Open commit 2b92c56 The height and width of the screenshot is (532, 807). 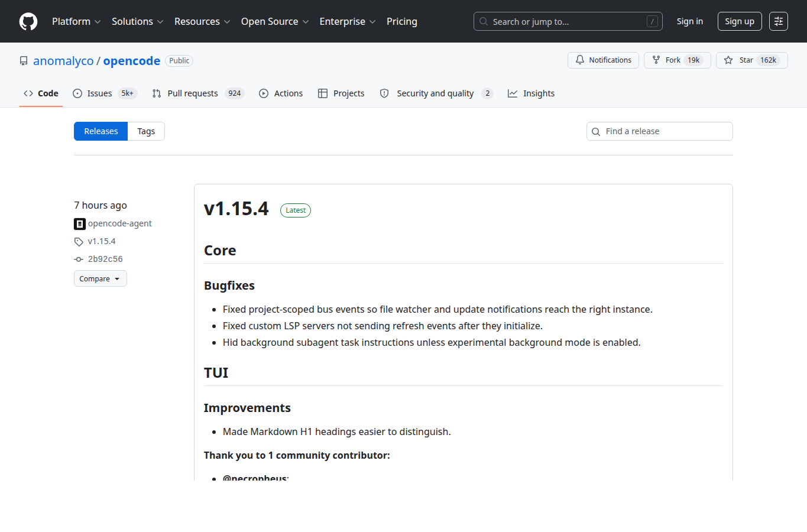click(x=105, y=259)
